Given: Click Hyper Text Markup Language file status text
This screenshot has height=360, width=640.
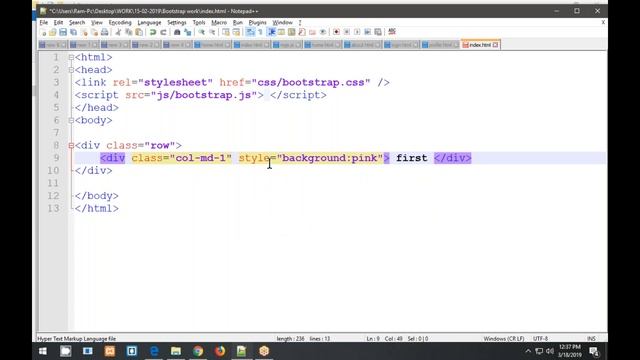Looking at the screenshot, I should [x=77, y=339].
